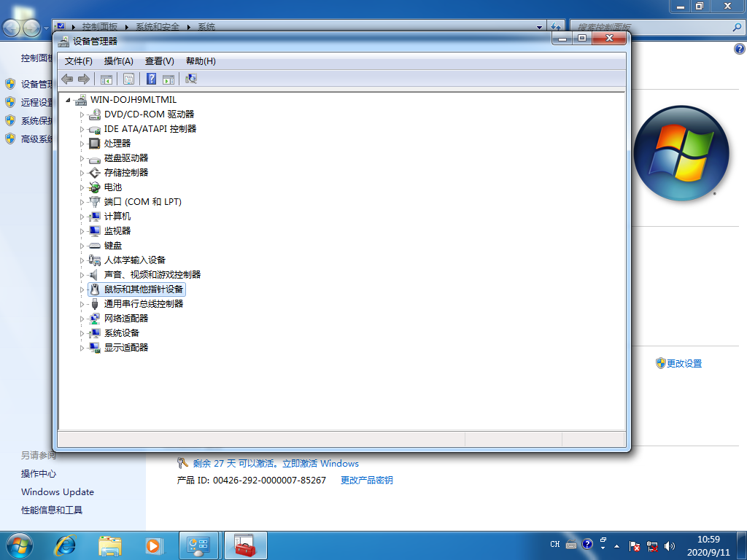Click the Properties toolbar icon
Viewport: 747px width, 560px height.
tap(128, 79)
